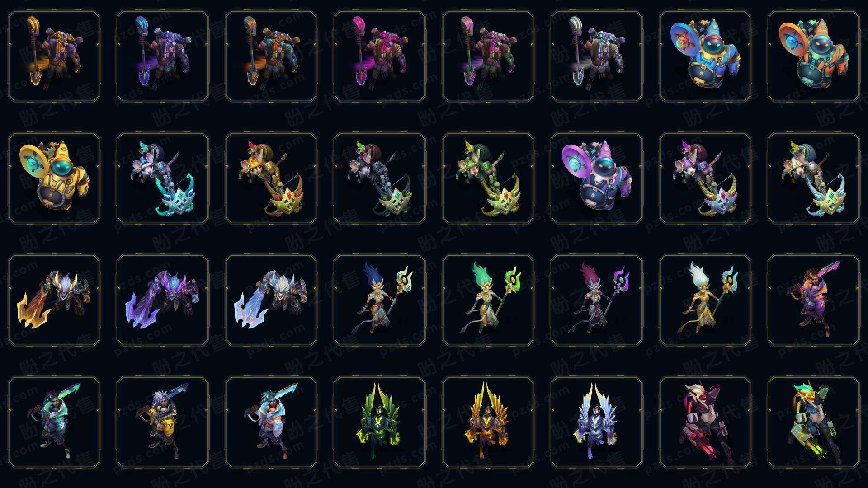
Task: Open the purple jacket Ekko skin tile
Action: click(x=814, y=300)
